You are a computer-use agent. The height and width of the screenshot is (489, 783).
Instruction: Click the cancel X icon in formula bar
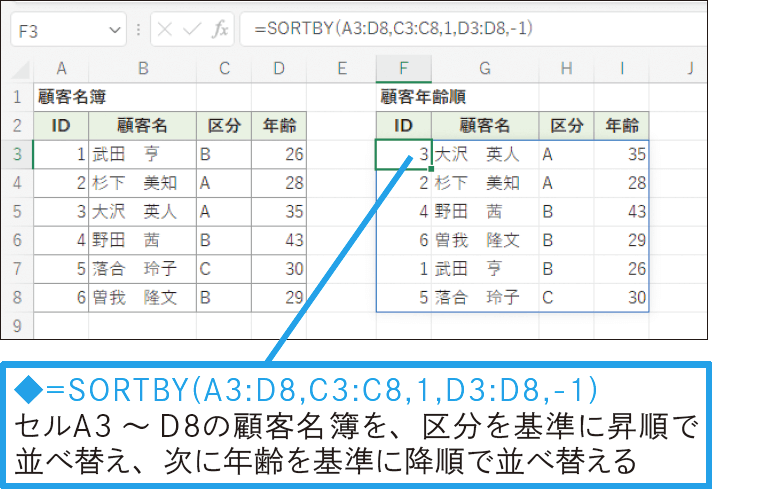coord(164,30)
